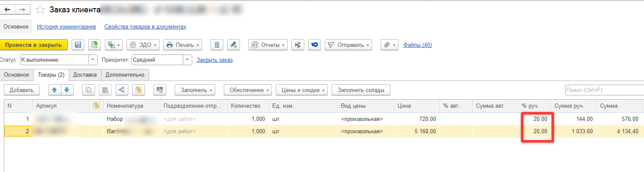Viewport: 644px width, 172px height.
Task: Open the Отправить menu
Action: coord(349,45)
